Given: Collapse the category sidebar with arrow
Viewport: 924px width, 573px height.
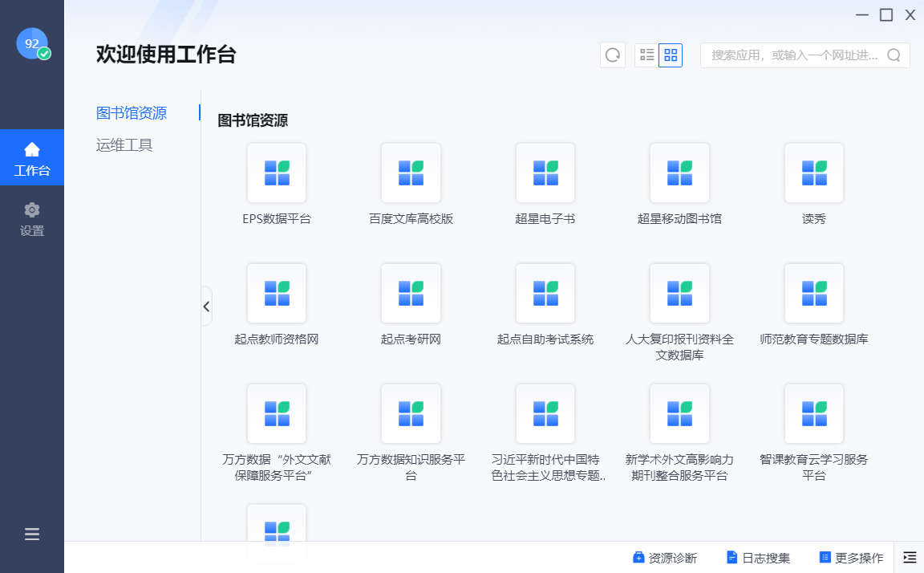Looking at the screenshot, I should coord(206,307).
